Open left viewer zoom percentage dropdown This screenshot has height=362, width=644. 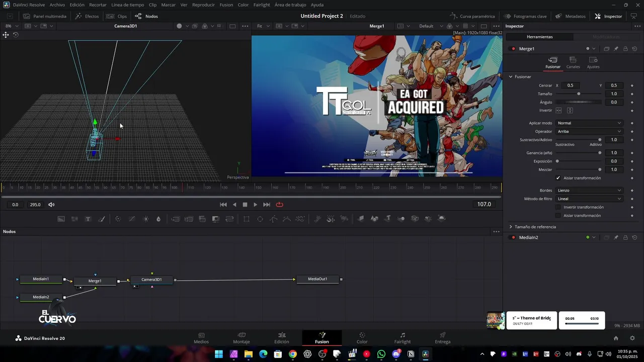click(x=12, y=26)
